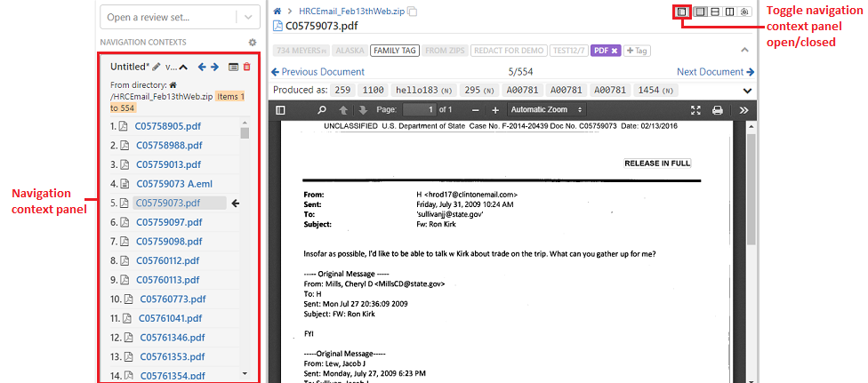Open C05761353.pdf in the list
Screen dimensions: 868x383
(x=173, y=355)
